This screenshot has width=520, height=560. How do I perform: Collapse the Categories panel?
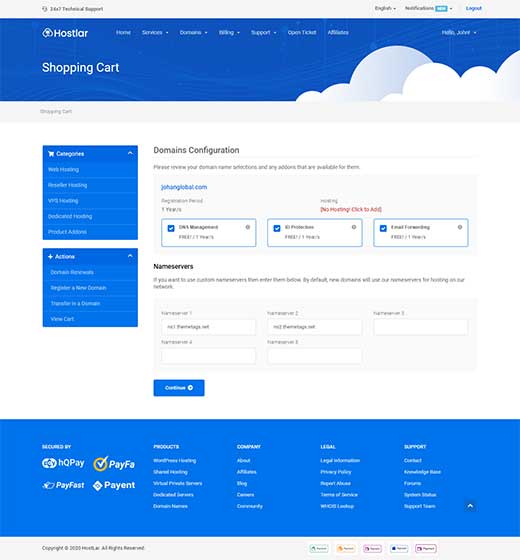tap(130, 153)
